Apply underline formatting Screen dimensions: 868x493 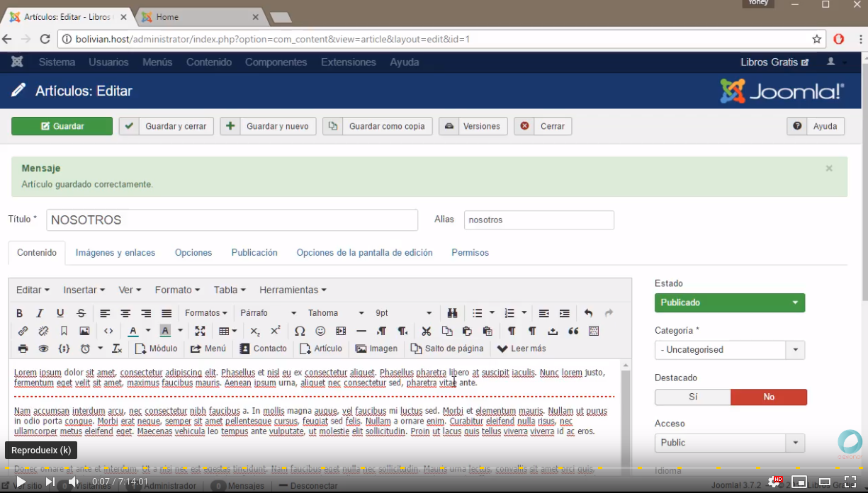60,313
